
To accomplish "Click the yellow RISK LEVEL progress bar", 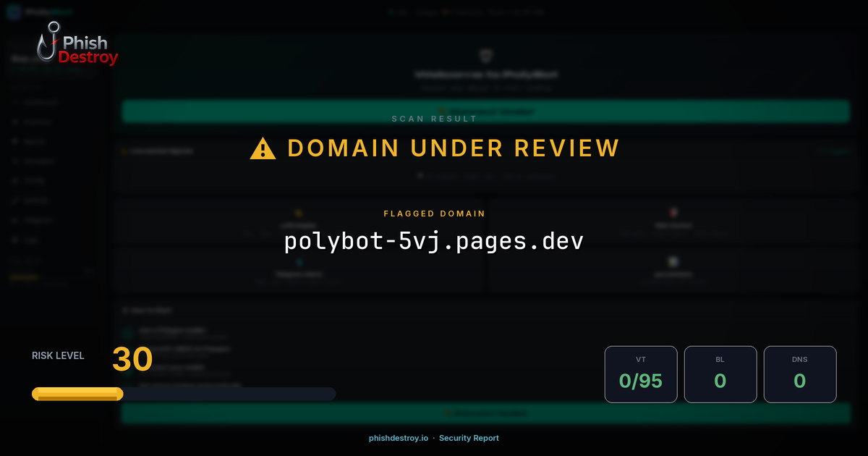I will coord(76,393).
